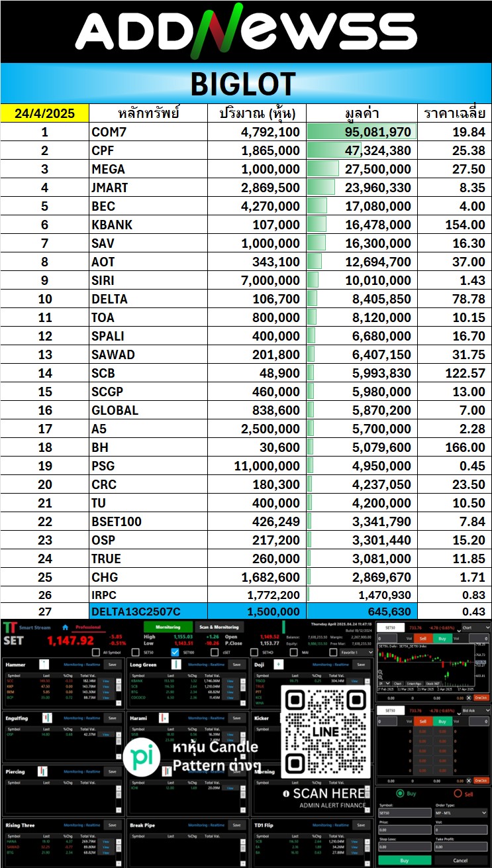Save the Harami pattern scan
The height and width of the screenshot is (868, 492).
point(236,718)
